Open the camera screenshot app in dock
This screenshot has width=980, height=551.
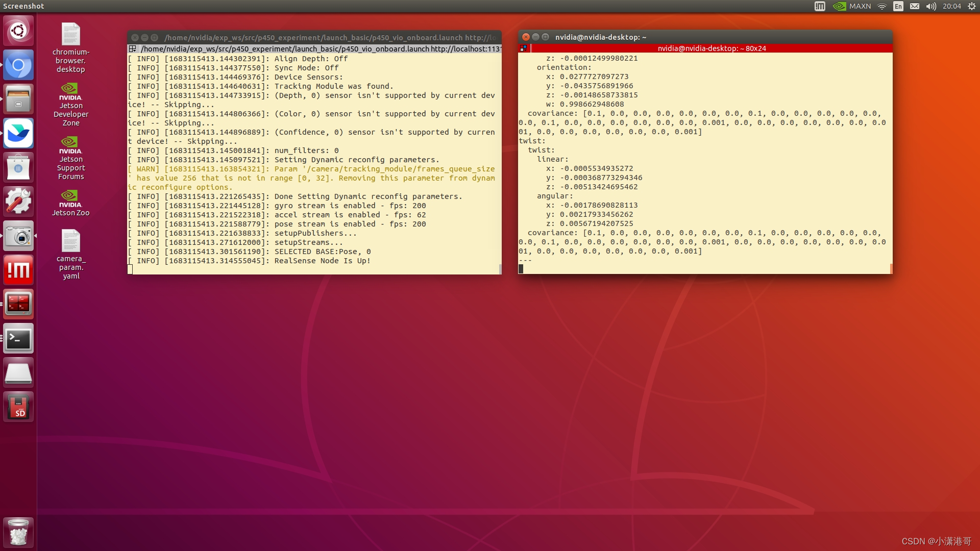click(18, 236)
